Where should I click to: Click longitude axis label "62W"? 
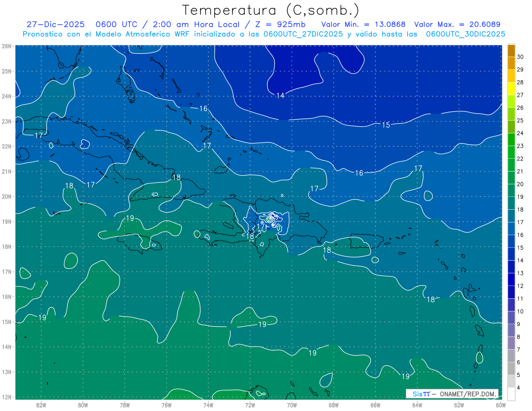pyautogui.click(x=459, y=405)
